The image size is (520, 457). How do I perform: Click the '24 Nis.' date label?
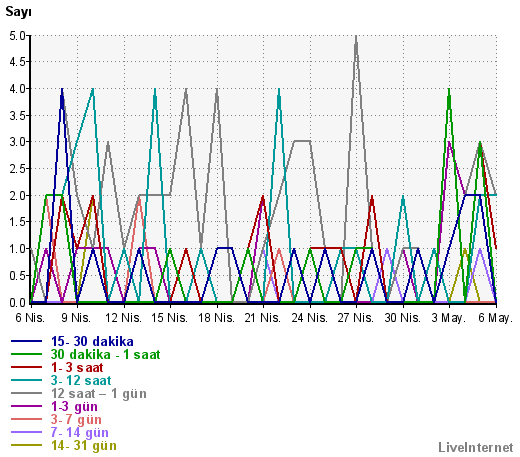point(309,318)
